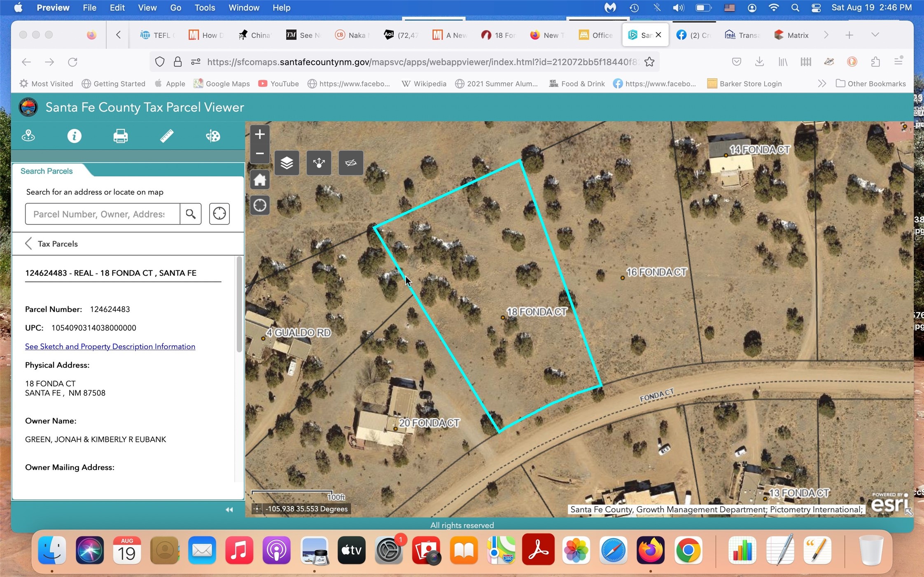Zoom out the map with minus button
This screenshot has width=924, height=577.
[260, 154]
